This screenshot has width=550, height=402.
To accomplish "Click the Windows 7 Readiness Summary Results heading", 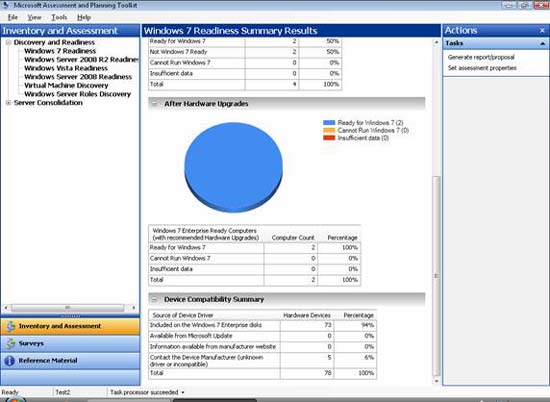I will (230, 31).
